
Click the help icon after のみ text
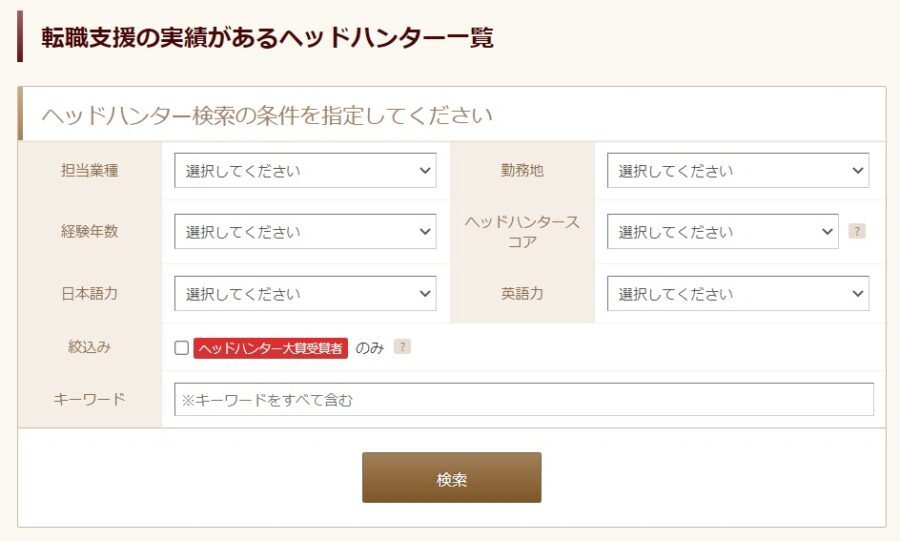coord(402,347)
